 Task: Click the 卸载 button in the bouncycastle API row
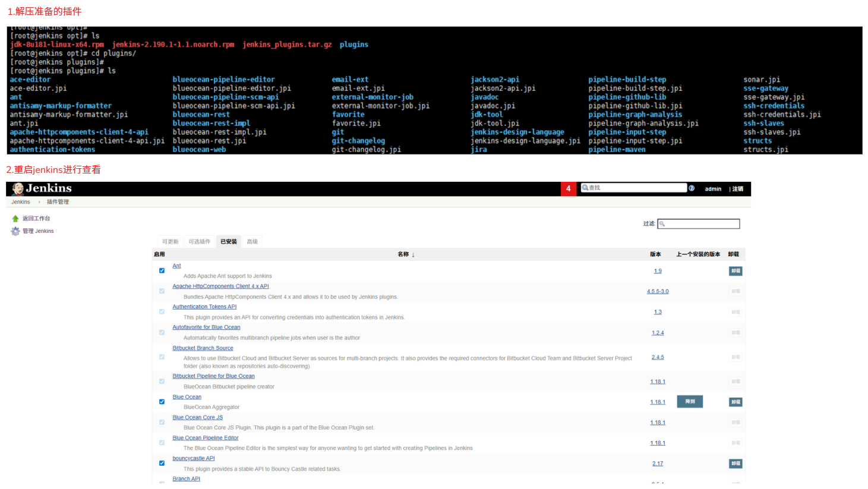point(736,463)
